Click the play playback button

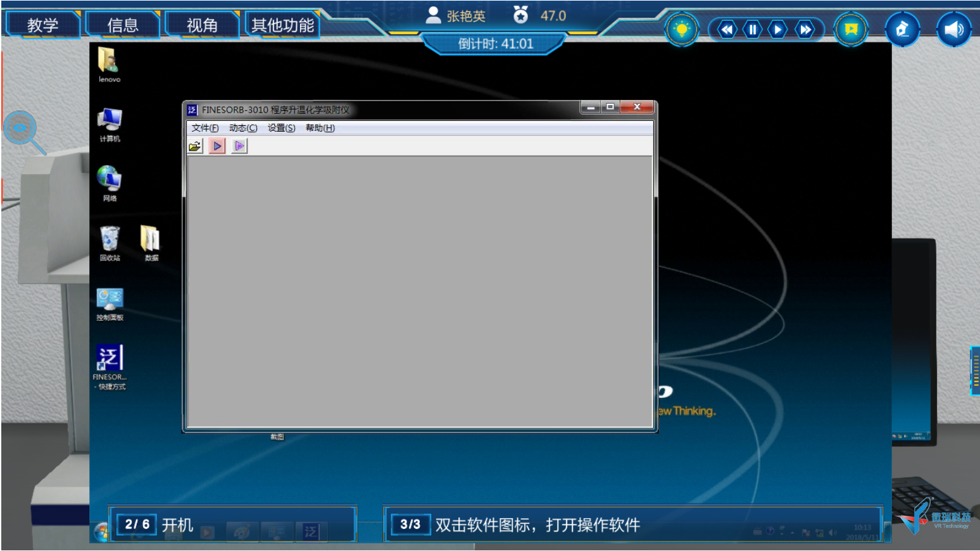coord(778,29)
